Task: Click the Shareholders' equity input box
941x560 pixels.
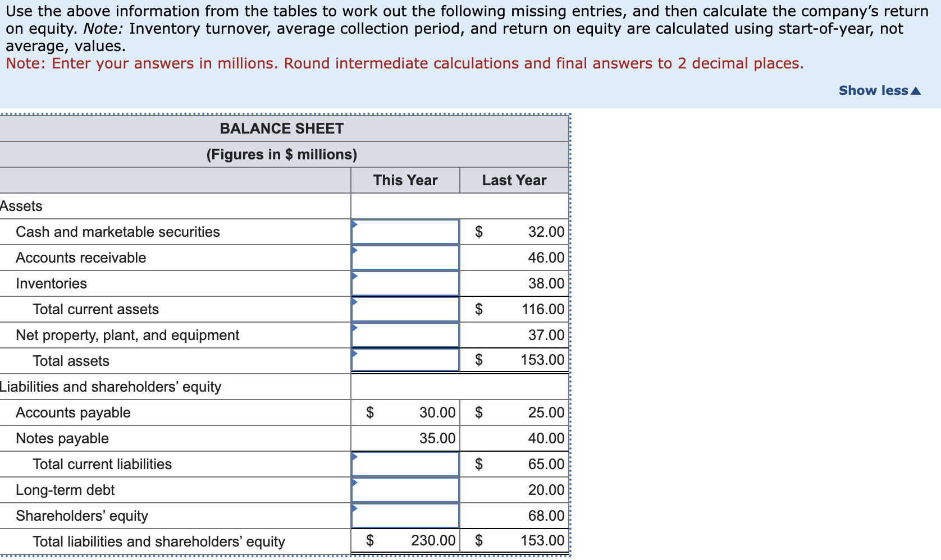Action: click(405, 515)
